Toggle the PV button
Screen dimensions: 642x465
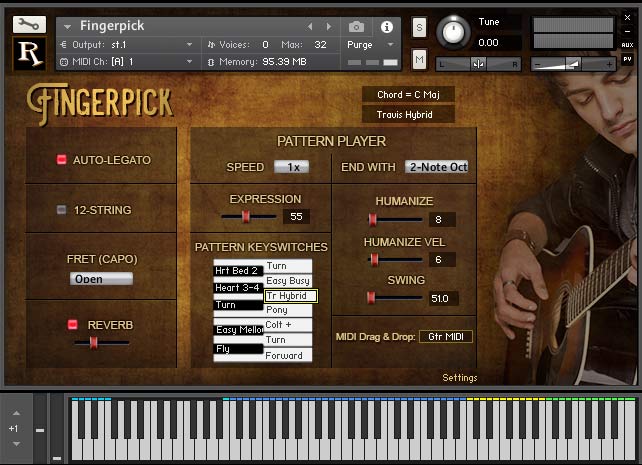pos(627,59)
